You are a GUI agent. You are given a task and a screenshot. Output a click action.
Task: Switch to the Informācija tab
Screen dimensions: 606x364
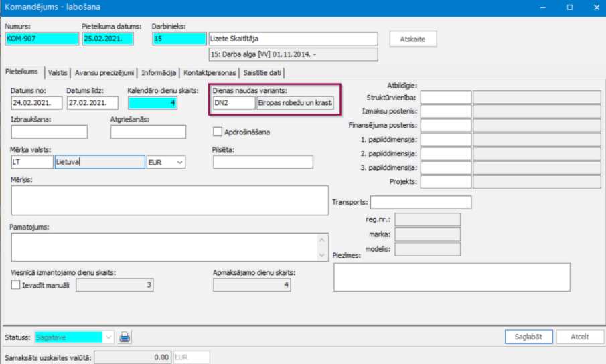(x=159, y=72)
